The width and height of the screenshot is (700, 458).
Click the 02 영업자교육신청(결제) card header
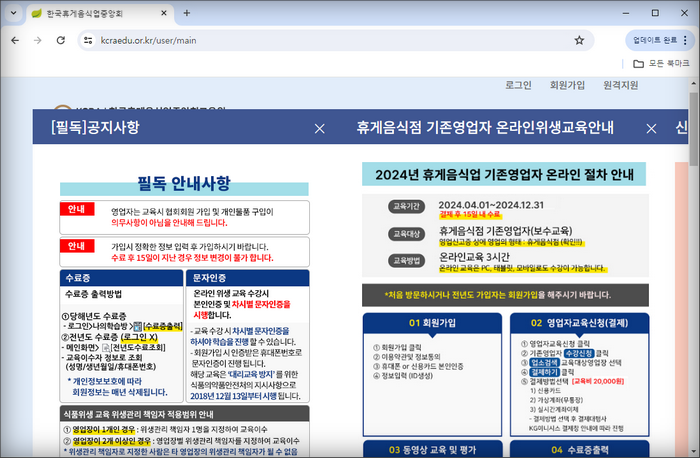coord(579,323)
